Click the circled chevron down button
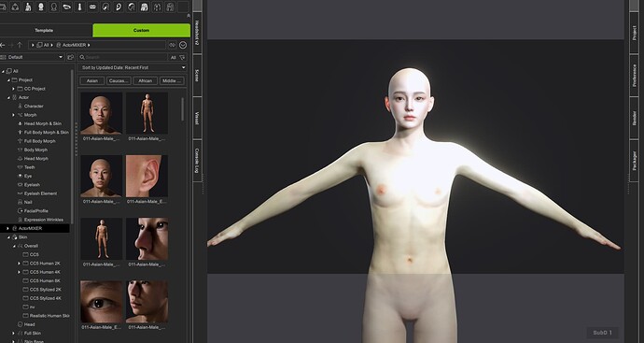644x343 pixels. [183, 45]
